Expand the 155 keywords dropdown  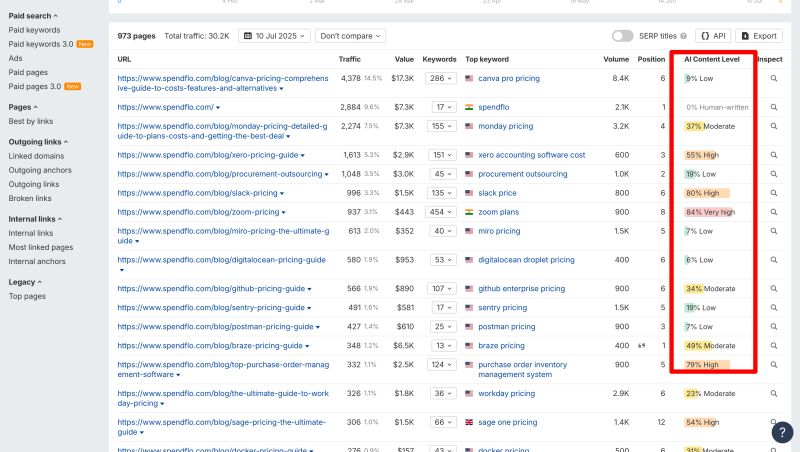tap(442, 126)
